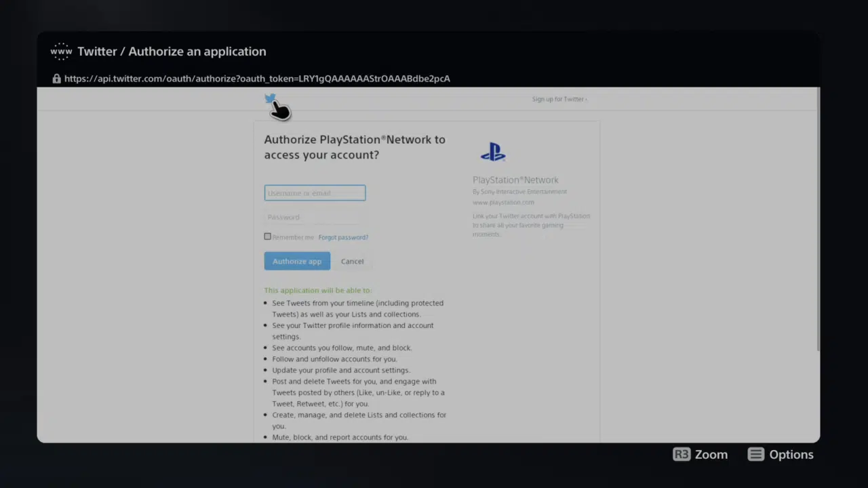Cancel the PlayStation Network authorization
The width and height of the screenshot is (868, 488).
click(352, 261)
